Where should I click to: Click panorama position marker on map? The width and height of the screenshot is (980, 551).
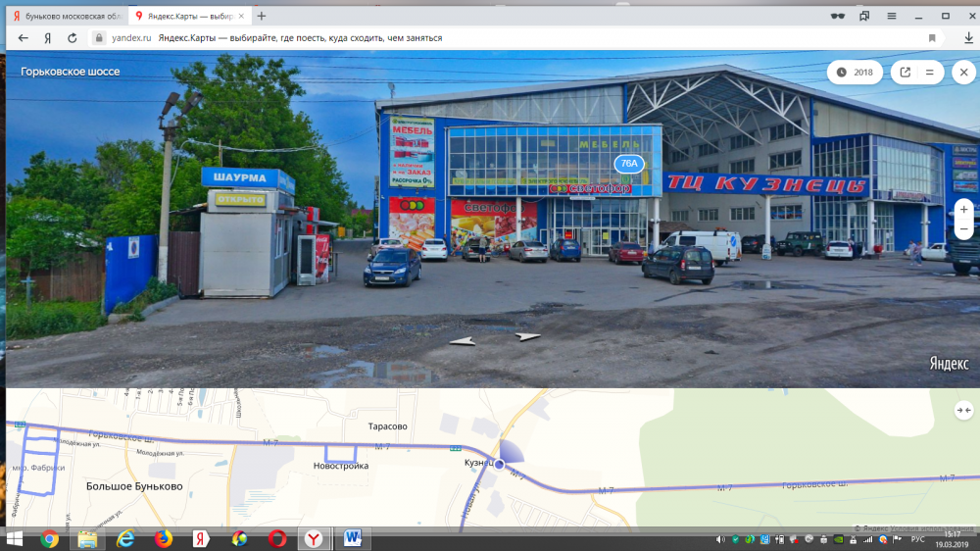click(499, 464)
